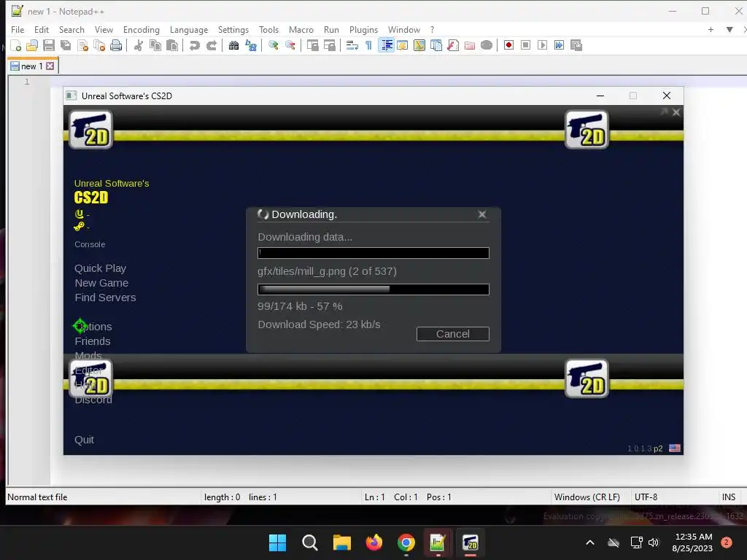Screen dimensions: 747x560
Task: Click the Document List icon
Action: coord(436,45)
